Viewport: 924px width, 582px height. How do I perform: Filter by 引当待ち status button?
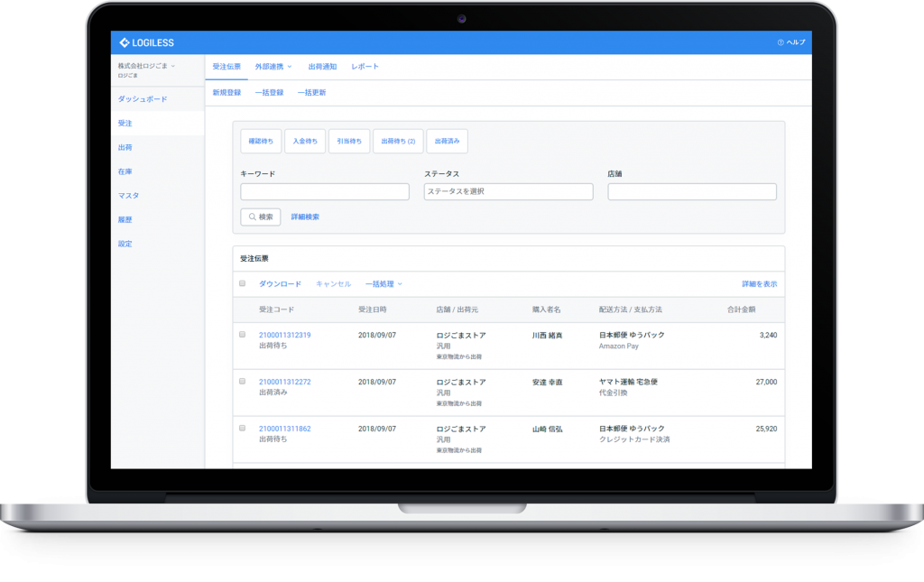pos(349,142)
